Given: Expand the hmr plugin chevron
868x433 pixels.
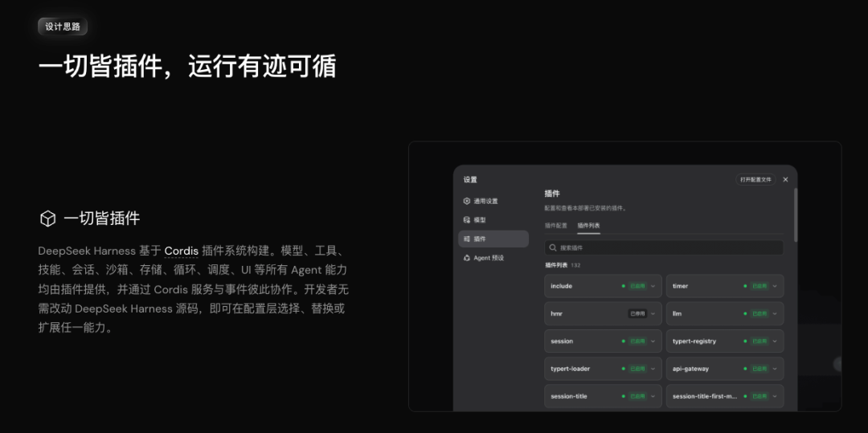Looking at the screenshot, I should (x=653, y=314).
